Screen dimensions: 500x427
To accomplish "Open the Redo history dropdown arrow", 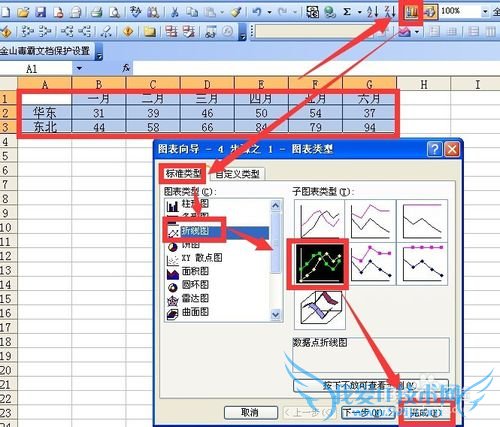I will point(295,13).
